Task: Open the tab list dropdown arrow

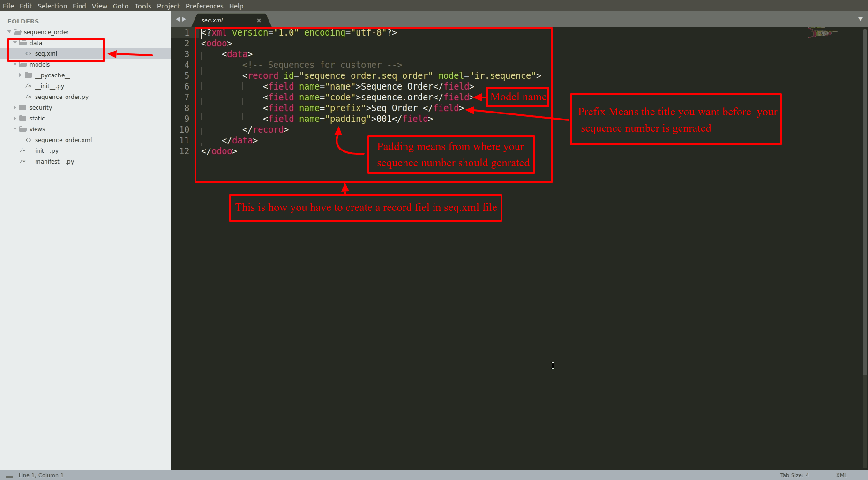Action: (861, 19)
